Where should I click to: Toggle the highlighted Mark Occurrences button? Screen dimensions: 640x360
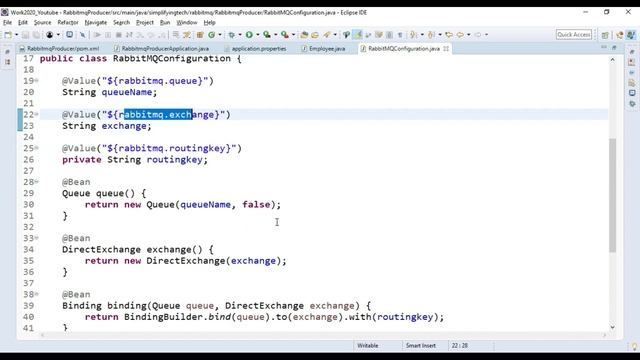(358, 35)
